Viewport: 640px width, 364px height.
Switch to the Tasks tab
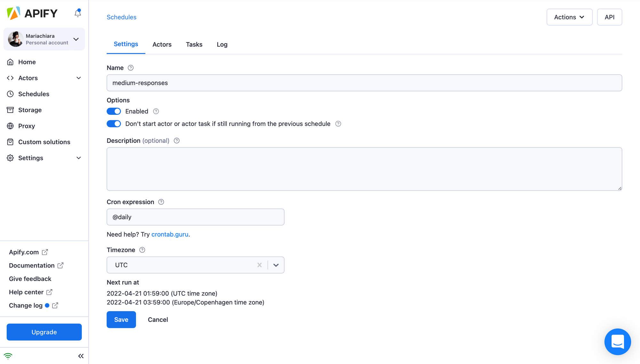(194, 44)
